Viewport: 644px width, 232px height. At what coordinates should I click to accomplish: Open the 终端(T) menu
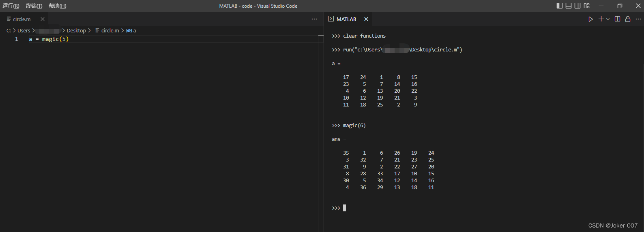[34, 6]
